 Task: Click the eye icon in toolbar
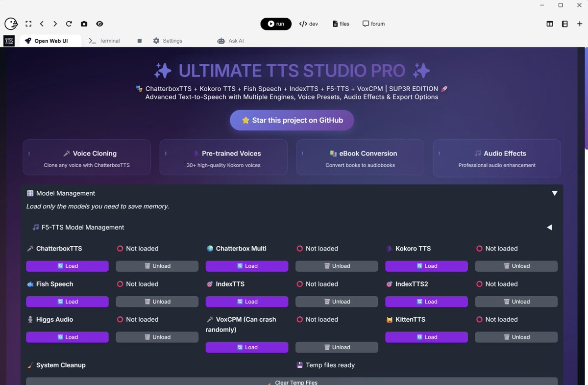click(99, 24)
